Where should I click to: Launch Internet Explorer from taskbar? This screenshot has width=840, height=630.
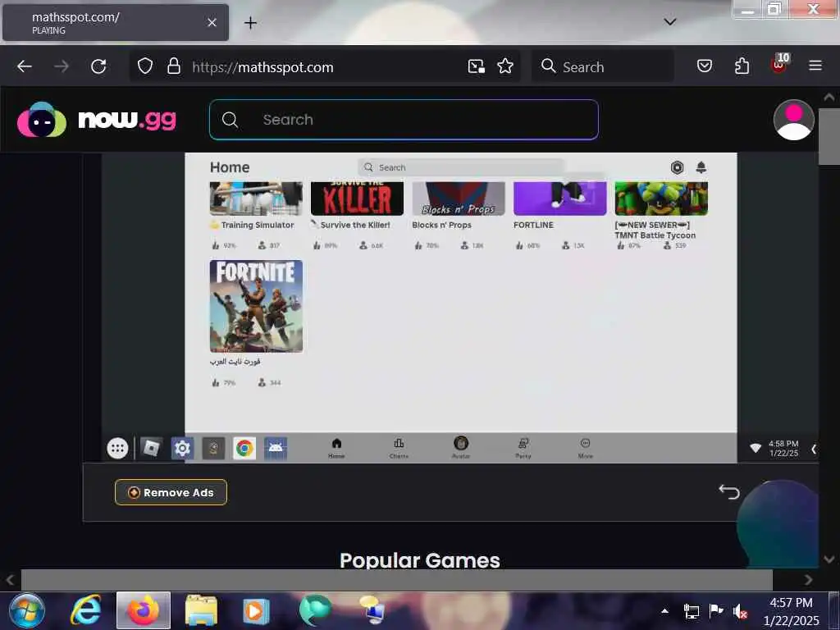[x=85, y=610]
